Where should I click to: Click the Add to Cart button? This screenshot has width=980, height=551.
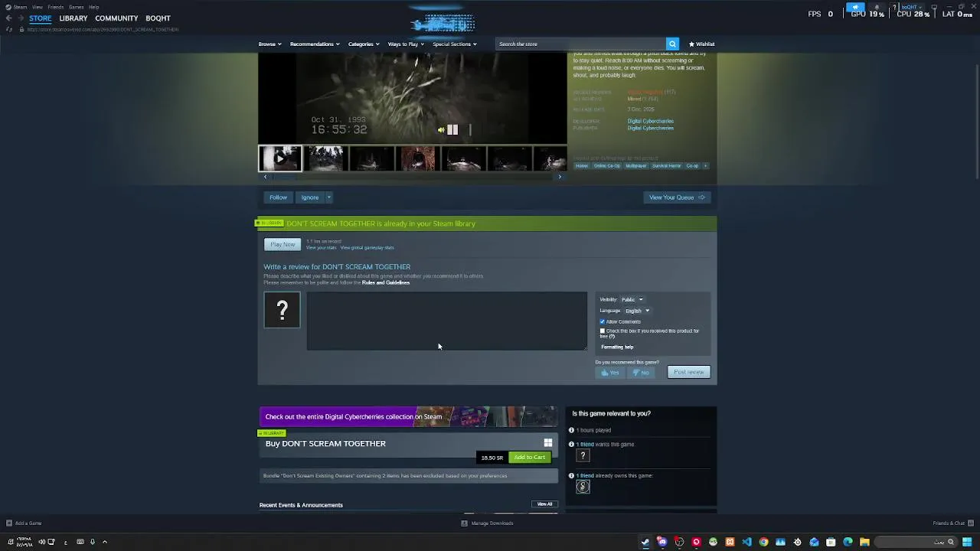[x=530, y=458]
